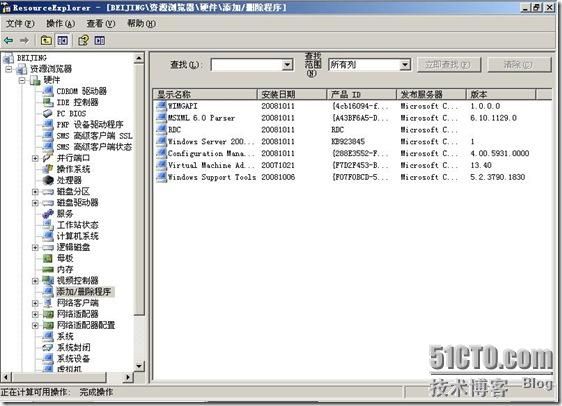562x406 pixels.
Task: Click the RDC row icon
Action: pos(161,129)
